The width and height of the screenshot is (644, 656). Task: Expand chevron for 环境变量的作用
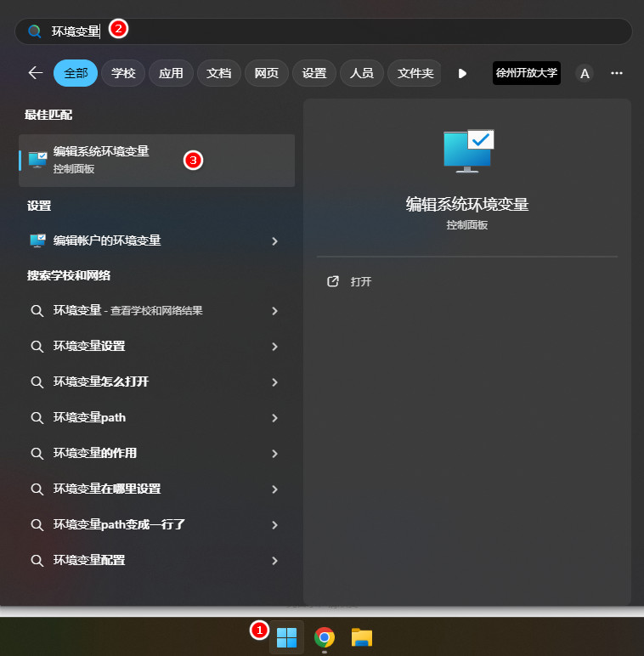coord(274,454)
